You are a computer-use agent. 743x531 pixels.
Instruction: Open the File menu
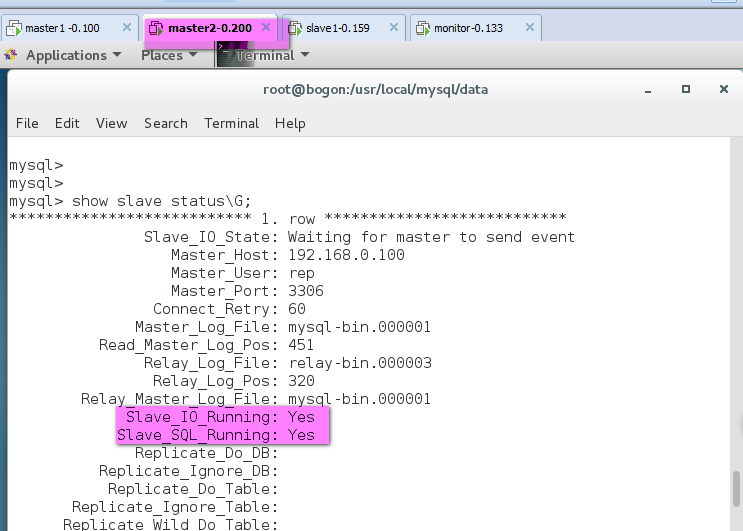click(27, 124)
